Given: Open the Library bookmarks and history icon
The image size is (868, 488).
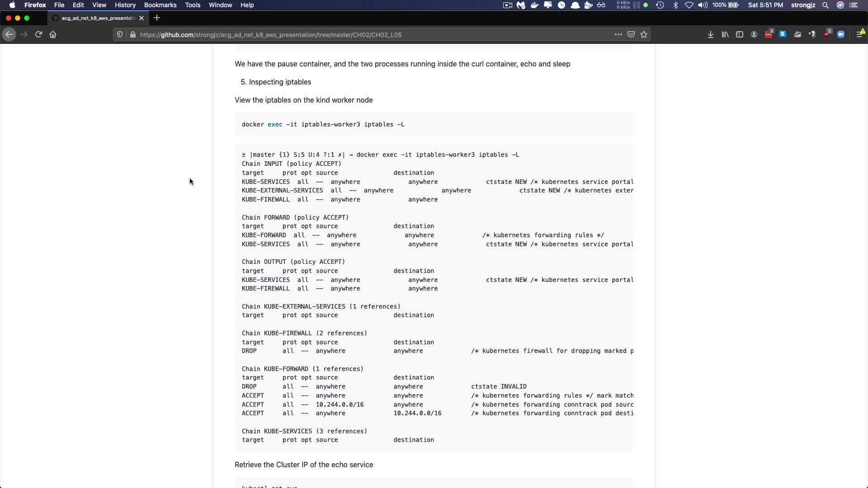Looking at the screenshot, I should tap(725, 34).
